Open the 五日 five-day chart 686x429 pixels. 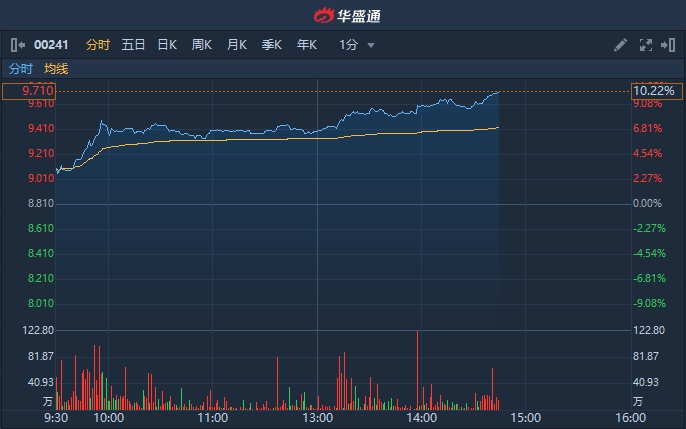pyautogui.click(x=133, y=45)
